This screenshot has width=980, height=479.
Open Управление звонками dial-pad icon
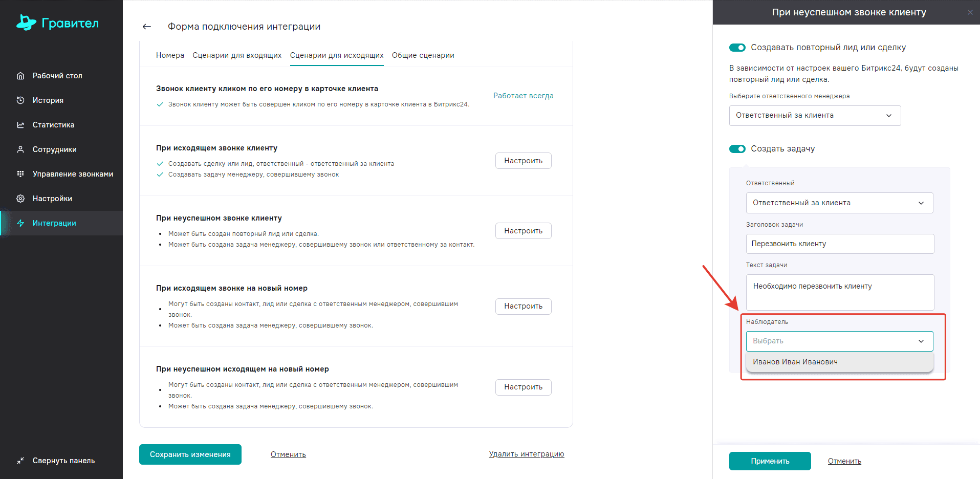pos(20,174)
